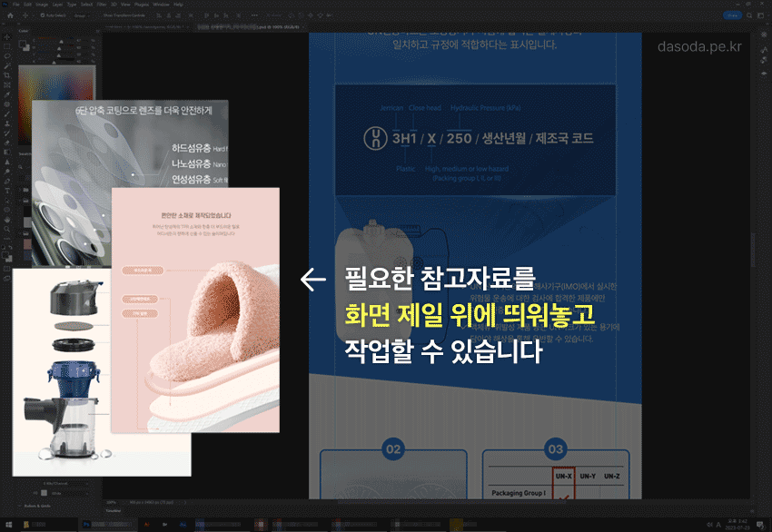772x532 pixels.
Task: Click the 'UN-Z' table header cell
Action: (x=612, y=477)
